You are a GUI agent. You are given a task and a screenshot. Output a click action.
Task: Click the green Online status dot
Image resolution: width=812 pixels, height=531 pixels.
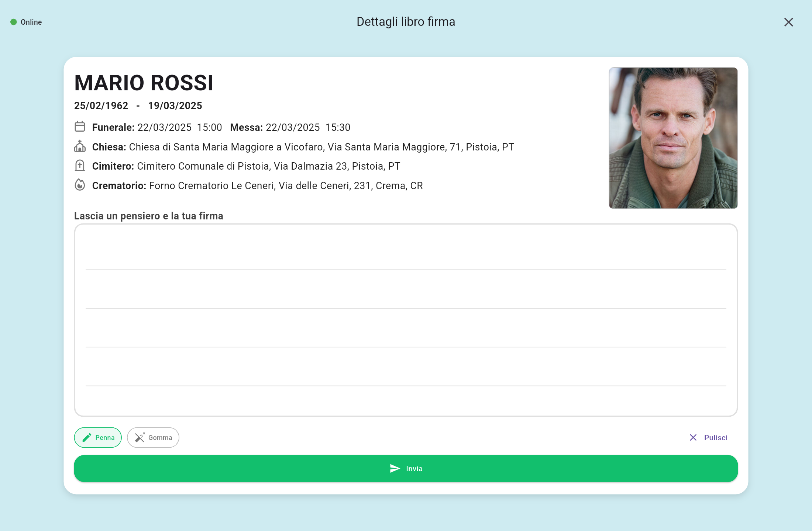14,22
